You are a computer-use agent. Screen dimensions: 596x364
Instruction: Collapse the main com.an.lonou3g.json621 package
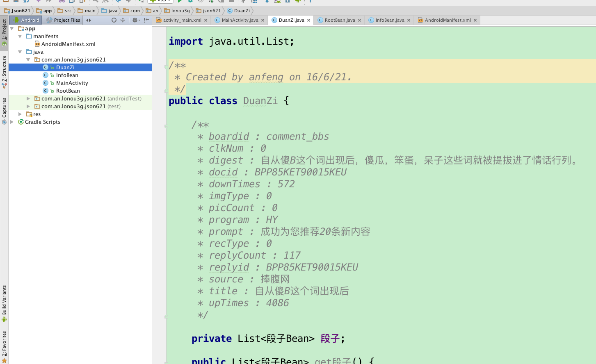click(x=28, y=60)
